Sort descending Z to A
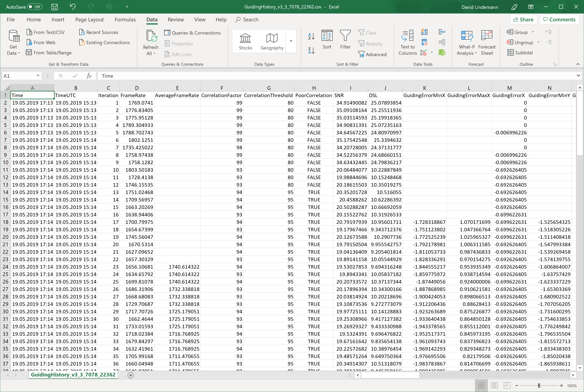The width and height of the screenshot is (584, 392). coord(311,51)
